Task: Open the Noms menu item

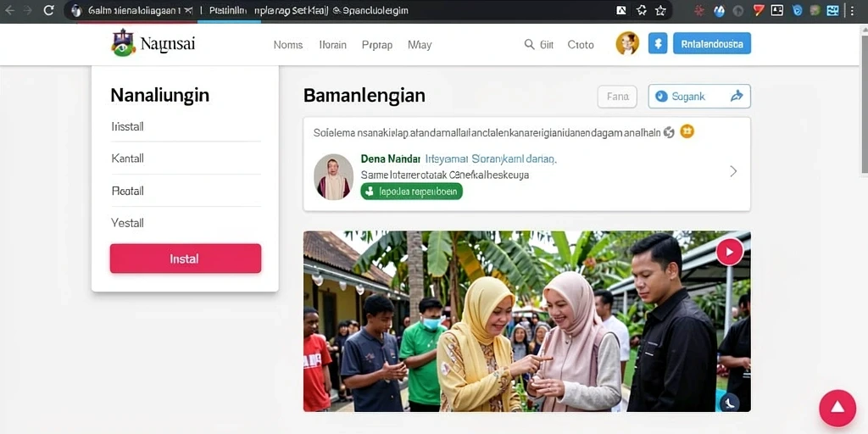Action: (288, 45)
